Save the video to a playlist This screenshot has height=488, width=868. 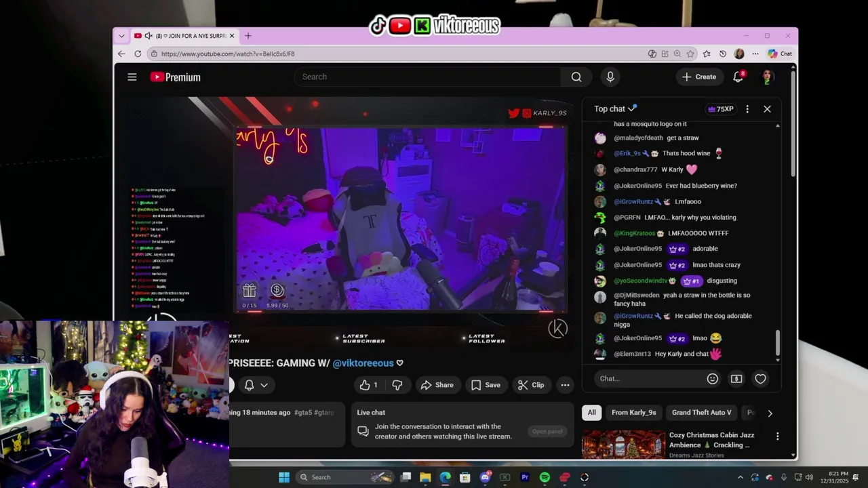click(486, 385)
